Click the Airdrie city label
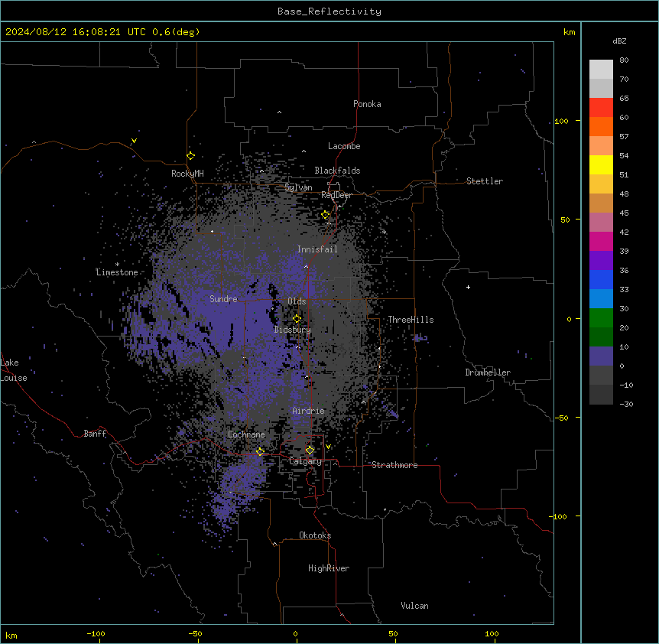 (x=309, y=411)
